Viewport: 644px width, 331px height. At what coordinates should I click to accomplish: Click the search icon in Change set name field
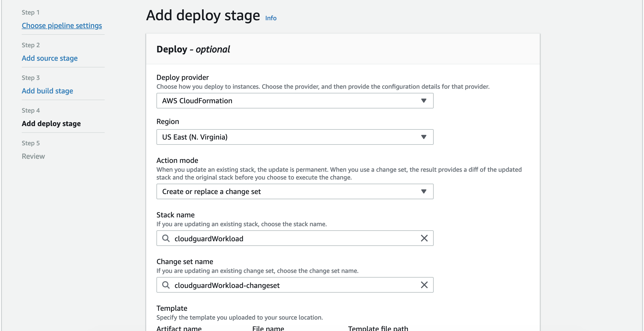tap(166, 285)
